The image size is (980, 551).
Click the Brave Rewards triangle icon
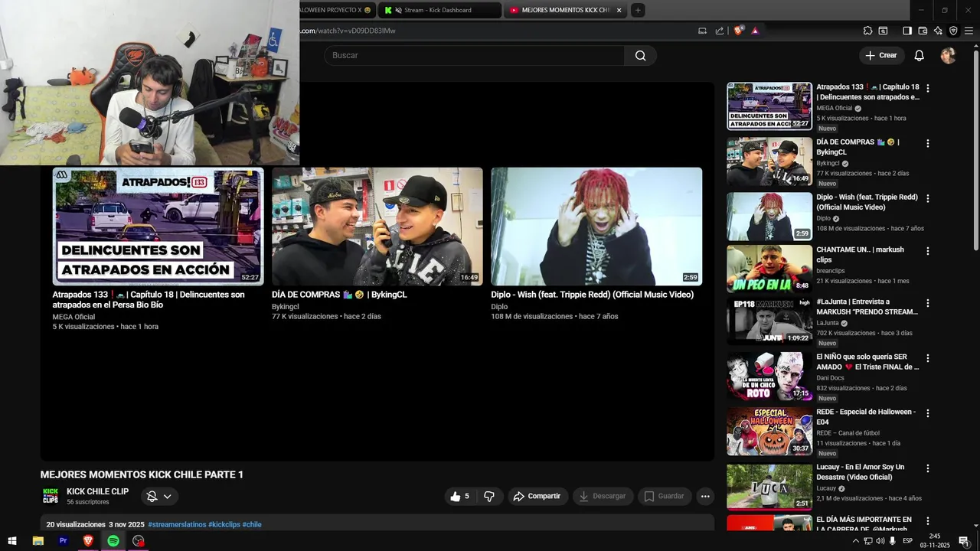click(755, 31)
